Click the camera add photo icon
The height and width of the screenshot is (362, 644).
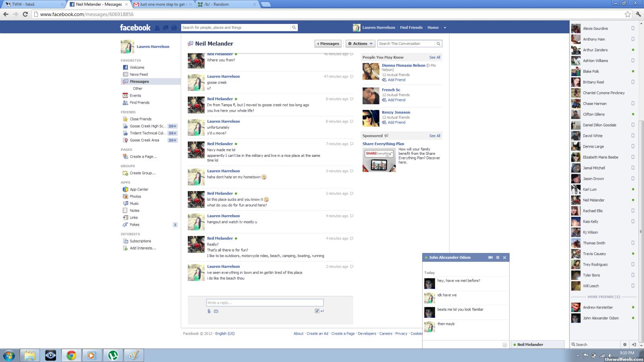[216, 311]
